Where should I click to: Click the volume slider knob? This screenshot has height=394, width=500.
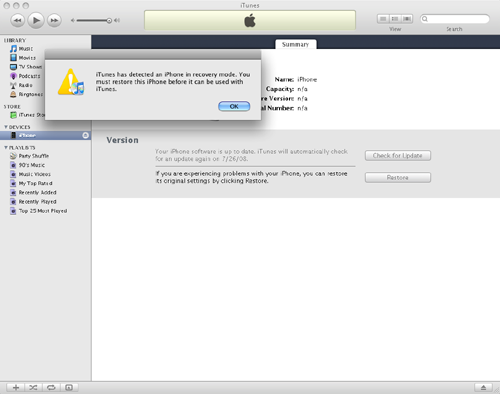pos(109,21)
